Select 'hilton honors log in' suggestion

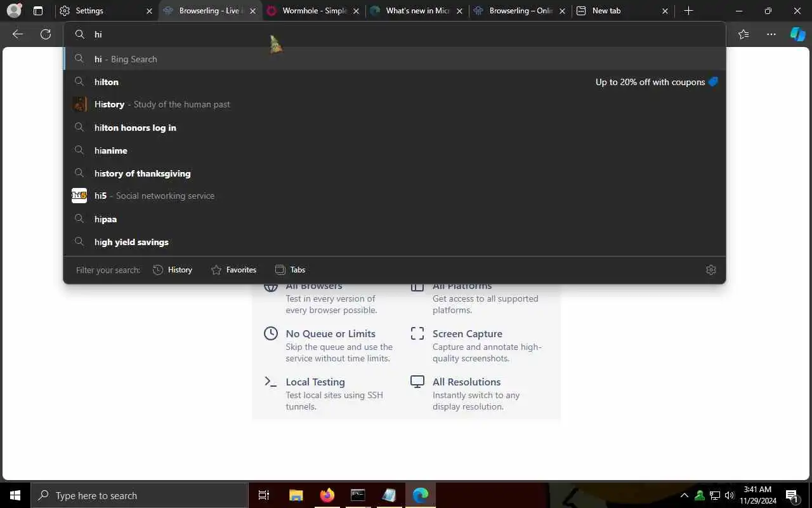click(x=395, y=128)
